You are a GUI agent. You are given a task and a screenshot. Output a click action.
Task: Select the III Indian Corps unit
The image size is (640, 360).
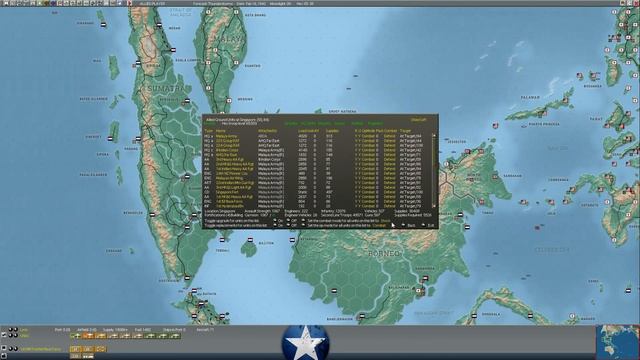click(x=227, y=150)
